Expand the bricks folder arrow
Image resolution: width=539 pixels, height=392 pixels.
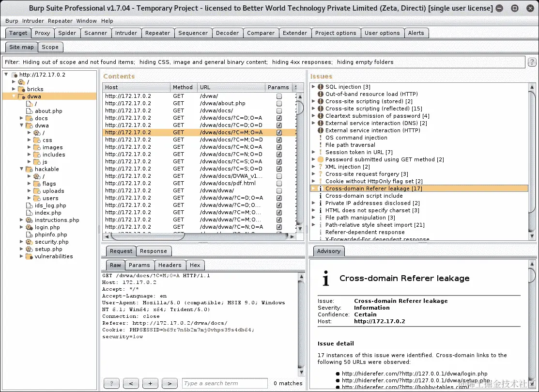[14, 89]
